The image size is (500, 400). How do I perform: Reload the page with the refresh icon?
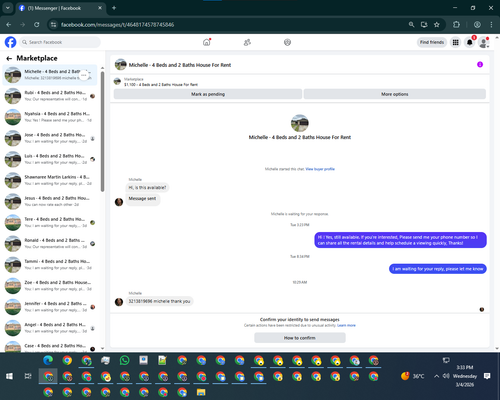click(37, 25)
